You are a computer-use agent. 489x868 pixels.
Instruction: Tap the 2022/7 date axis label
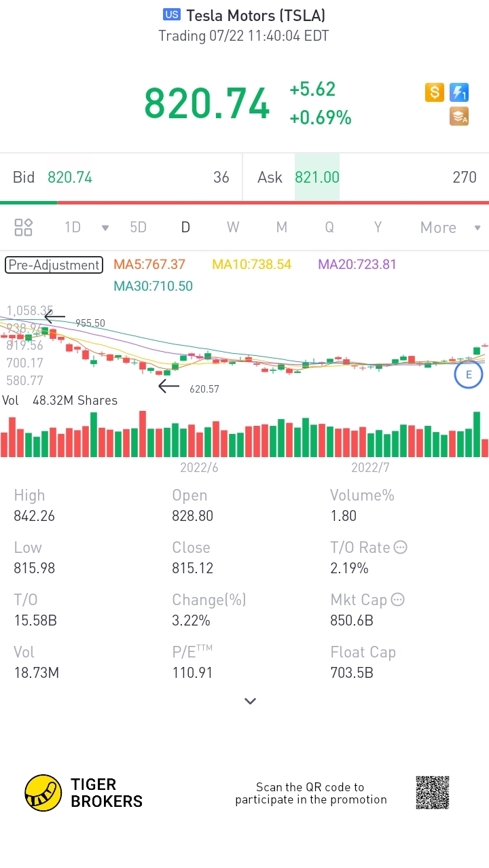(x=370, y=468)
